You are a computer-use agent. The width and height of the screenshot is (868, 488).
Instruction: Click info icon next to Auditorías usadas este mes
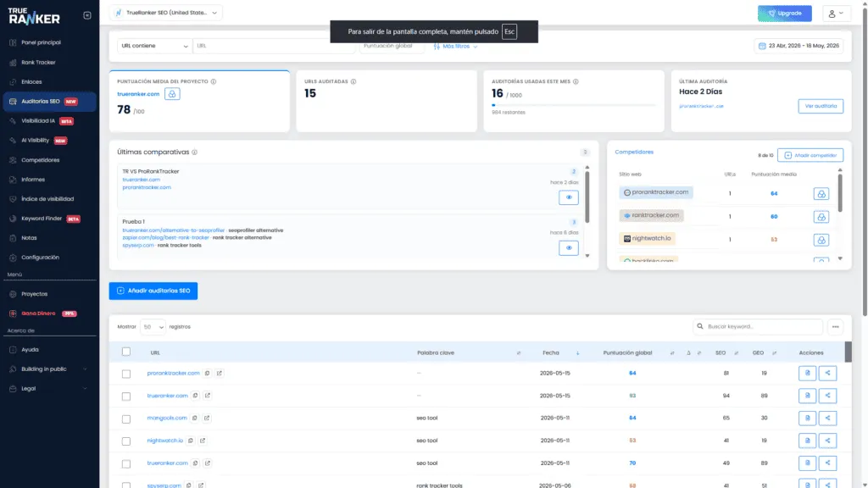pos(576,81)
